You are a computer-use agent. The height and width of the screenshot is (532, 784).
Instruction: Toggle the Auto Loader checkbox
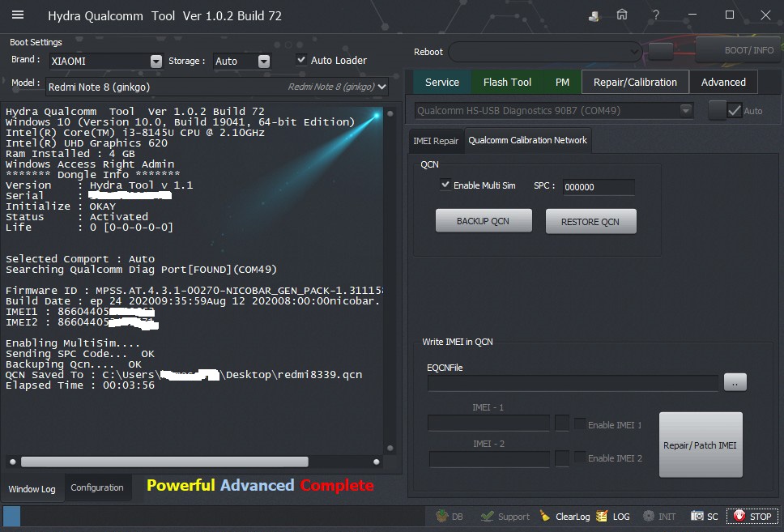[x=301, y=60]
